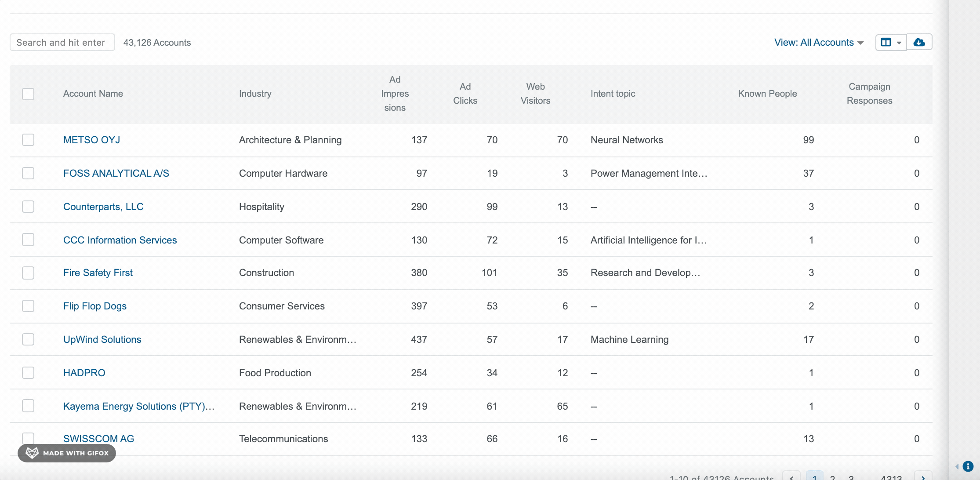Sort by Ad Clicks column header

tap(465, 94)
